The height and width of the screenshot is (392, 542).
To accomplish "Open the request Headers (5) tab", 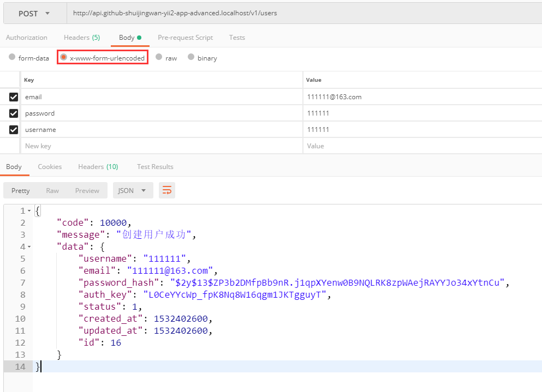I will coord(81,38).
